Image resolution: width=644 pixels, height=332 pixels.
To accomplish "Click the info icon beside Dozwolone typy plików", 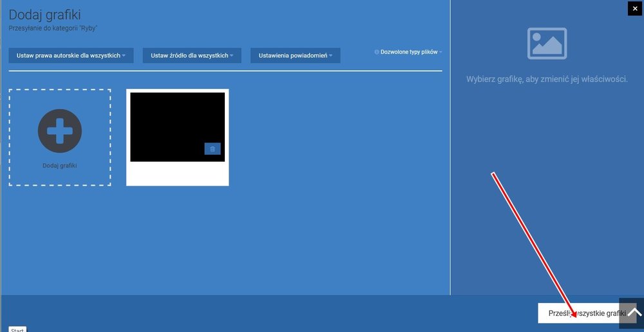I will [x=377, y=52].
